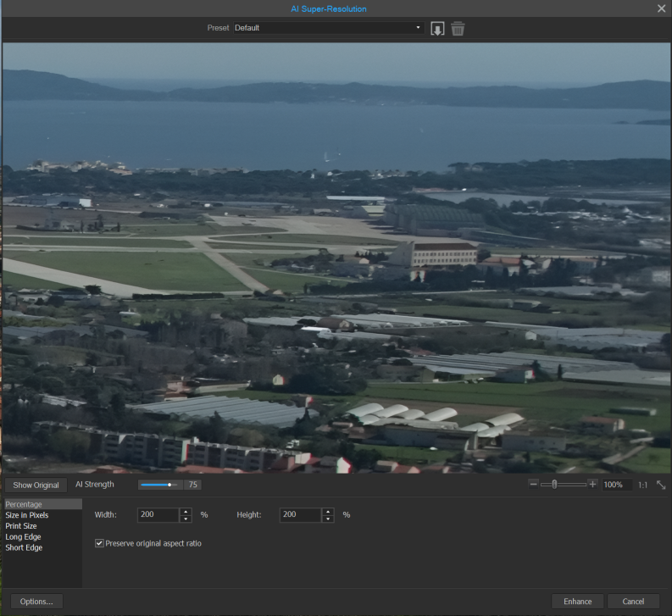This screenshot has width=672, height=616.
Task: Choose the Long Edge option
Action: point(23,537)
